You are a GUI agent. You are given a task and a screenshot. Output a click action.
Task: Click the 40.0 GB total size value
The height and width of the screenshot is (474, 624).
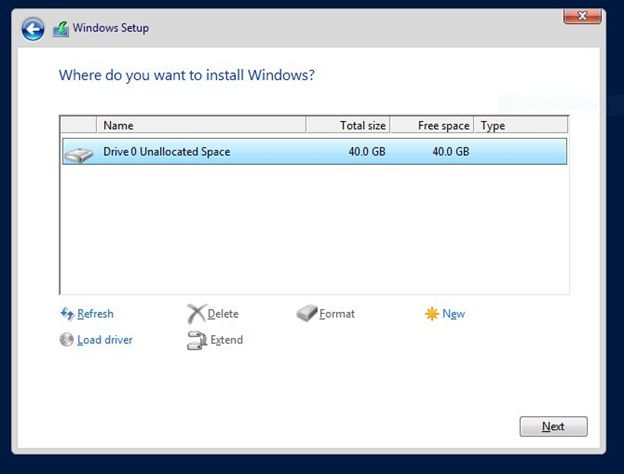[367, 152]
